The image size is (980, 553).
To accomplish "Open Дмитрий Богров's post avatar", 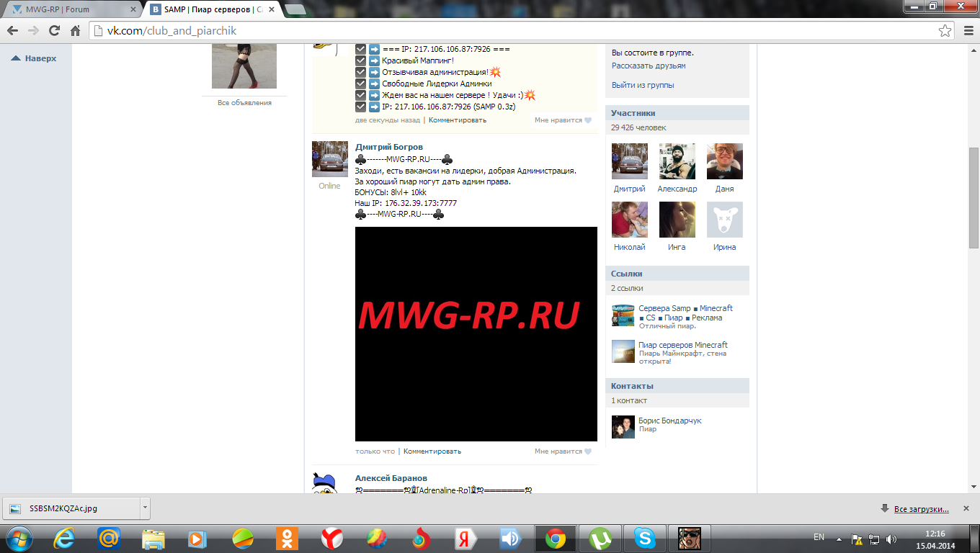I will tap(330, 159).
